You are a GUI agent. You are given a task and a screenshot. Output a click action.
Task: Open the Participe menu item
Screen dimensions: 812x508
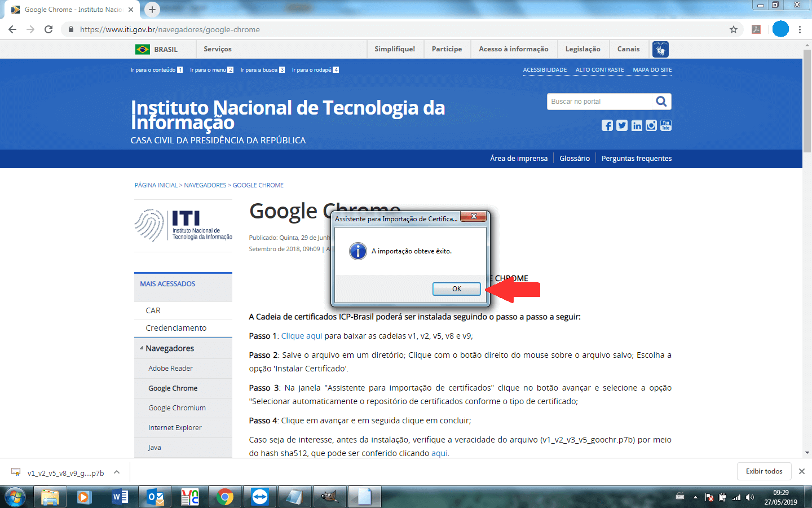(x=447, y=49)
